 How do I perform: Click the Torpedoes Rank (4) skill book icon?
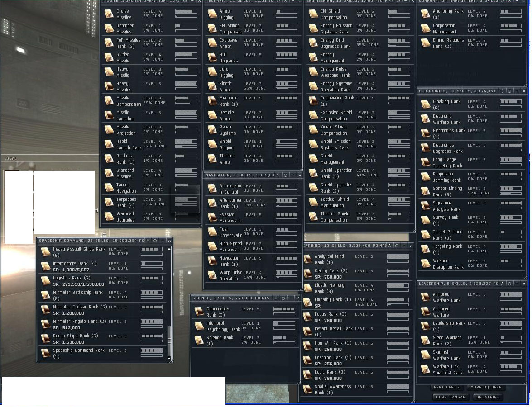(109, 202)
